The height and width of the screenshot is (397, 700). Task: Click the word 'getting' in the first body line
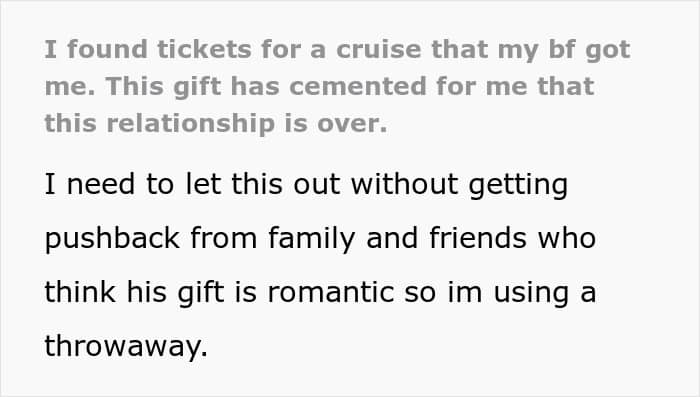[518, 185]
